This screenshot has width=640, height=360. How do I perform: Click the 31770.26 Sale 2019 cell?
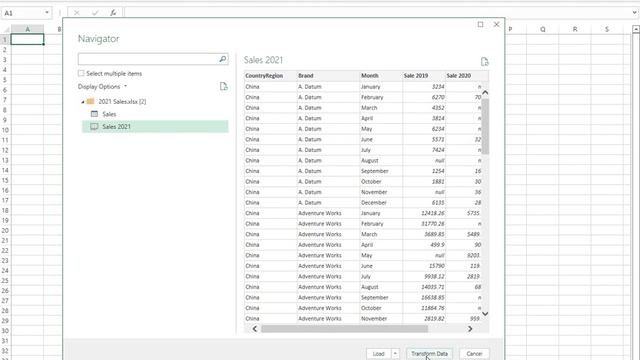[424, 224]
